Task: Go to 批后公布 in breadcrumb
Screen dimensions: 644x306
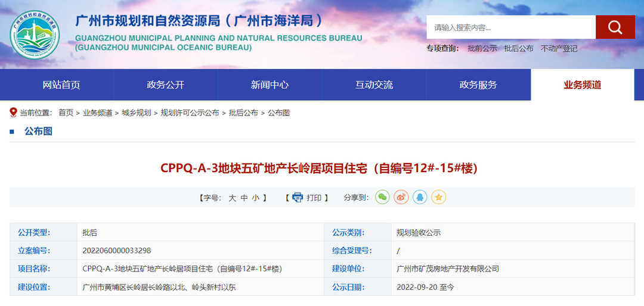Action: point(243,113)
